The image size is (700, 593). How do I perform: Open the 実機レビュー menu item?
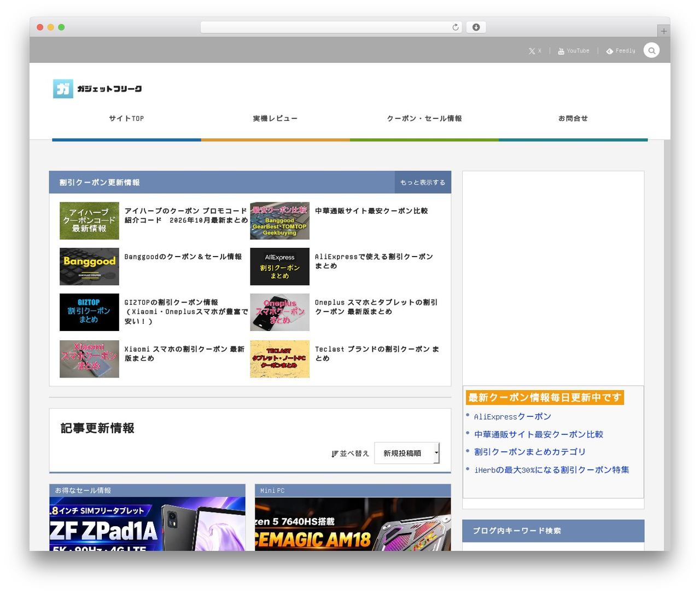pyautogui.click(x=275, y=118)
